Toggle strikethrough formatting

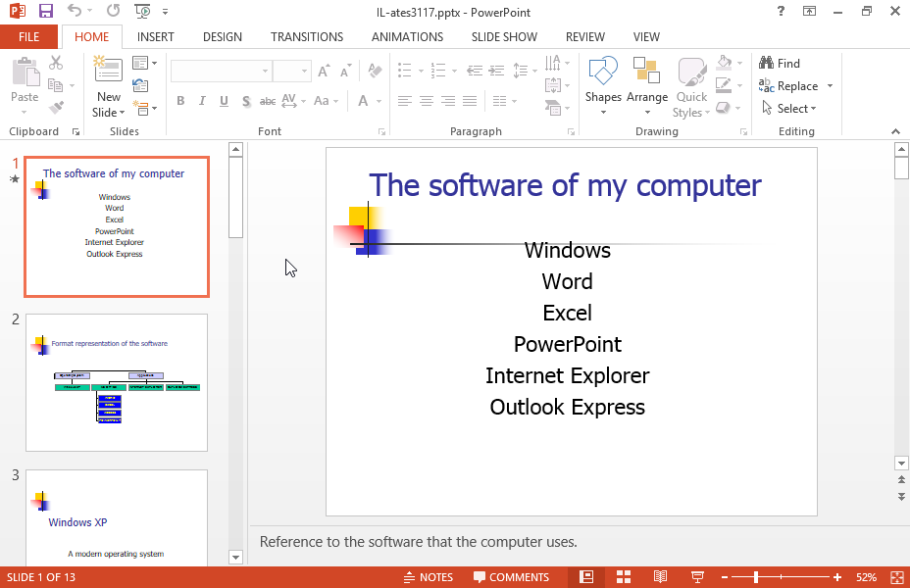click(x=268, y=101)
